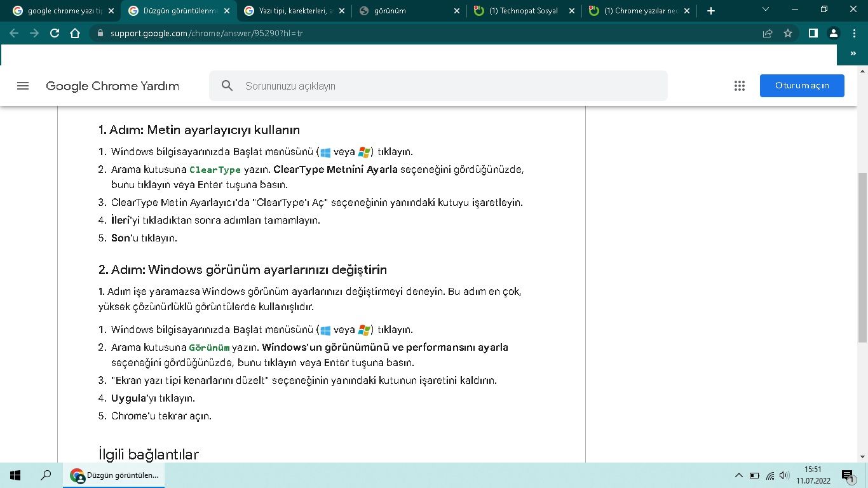Open Windows taskbar search

pyautogui.click(x=46, y=475)
